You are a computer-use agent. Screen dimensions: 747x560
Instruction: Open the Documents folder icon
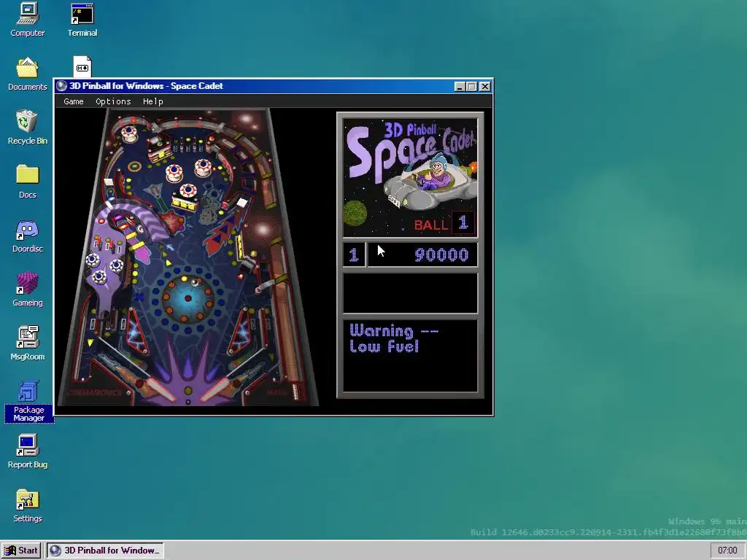tap(28, 74)
